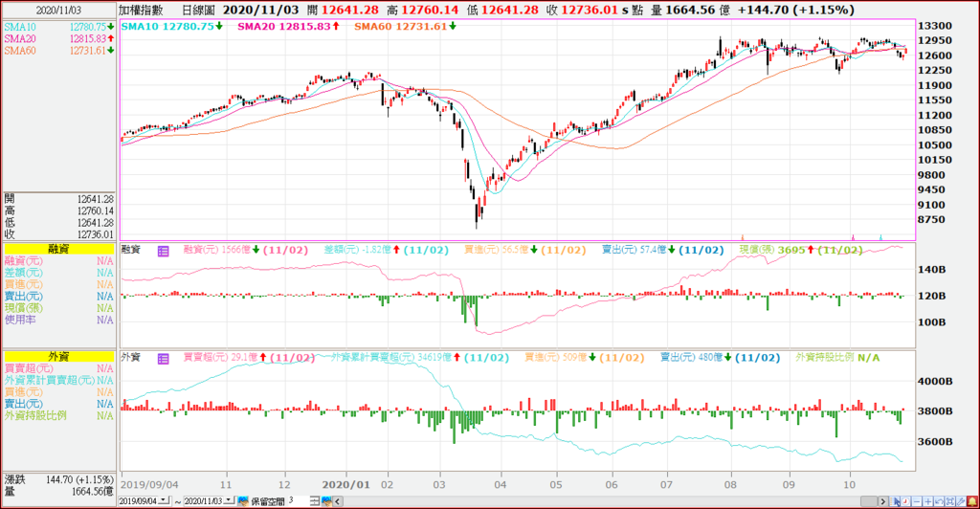Viewport: 980px width, 509px height.
Task: Click hand icon beside 保留空間 label
Action: click(x=243, y=501)
